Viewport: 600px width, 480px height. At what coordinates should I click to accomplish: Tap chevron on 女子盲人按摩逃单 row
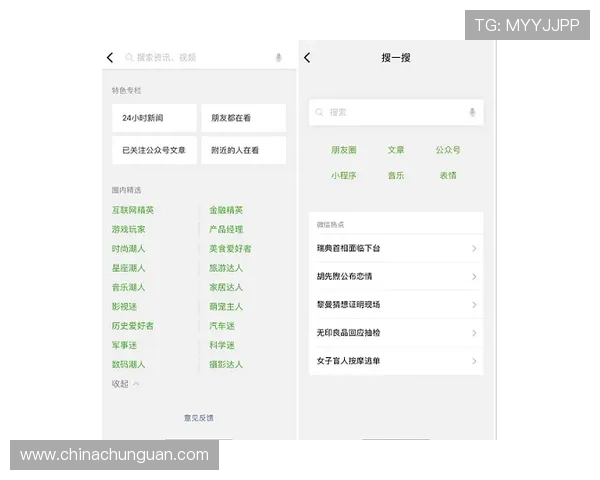pyautogui.click(x=474, y=361)
